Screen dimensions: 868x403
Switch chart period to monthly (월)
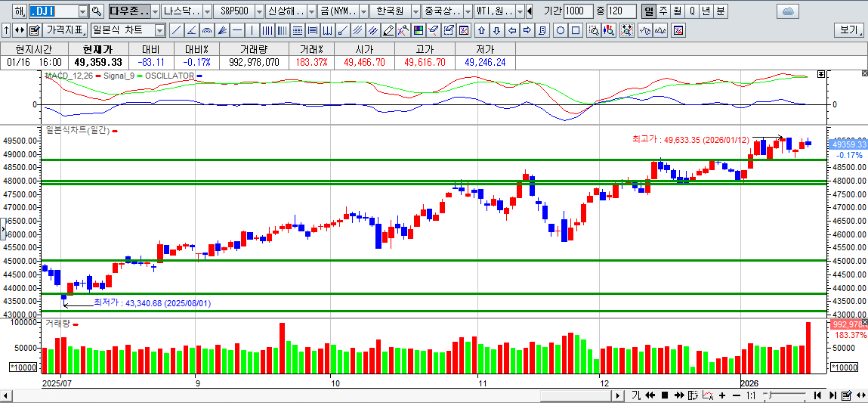[x=677, y=12]
